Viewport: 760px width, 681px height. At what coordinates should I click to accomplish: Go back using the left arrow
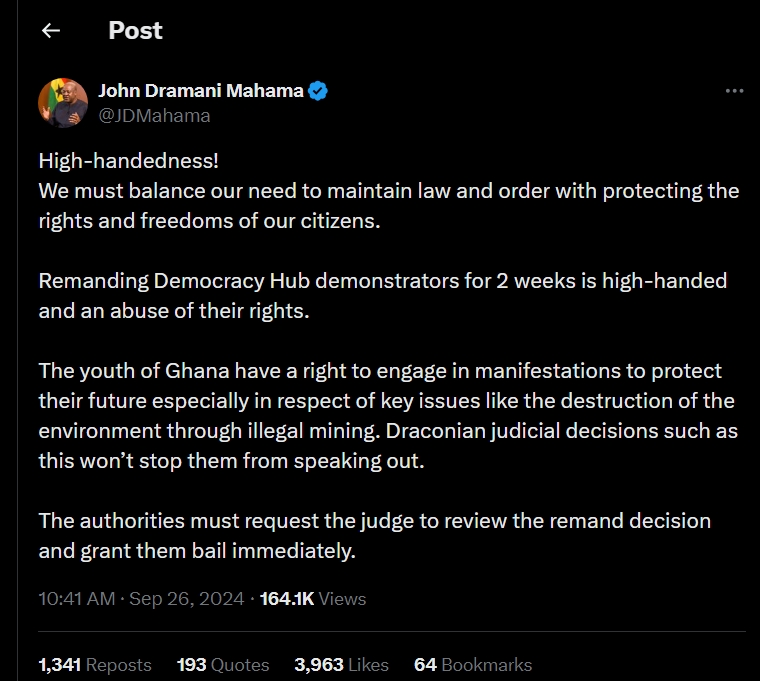(51, 31)
